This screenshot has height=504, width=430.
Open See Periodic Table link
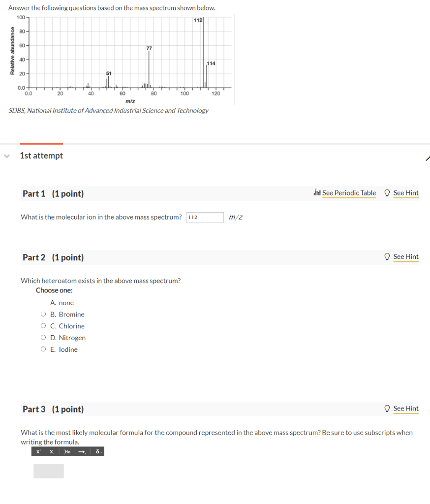[x=349, y=193]
